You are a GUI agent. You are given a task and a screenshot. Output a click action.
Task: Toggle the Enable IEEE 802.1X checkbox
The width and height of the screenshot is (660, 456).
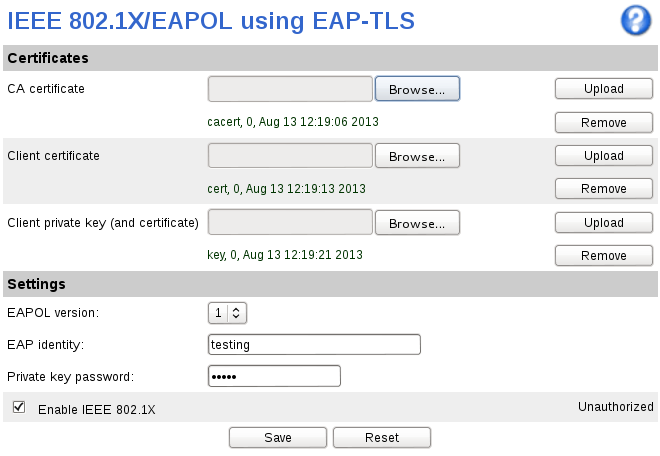tap(18, 407)
